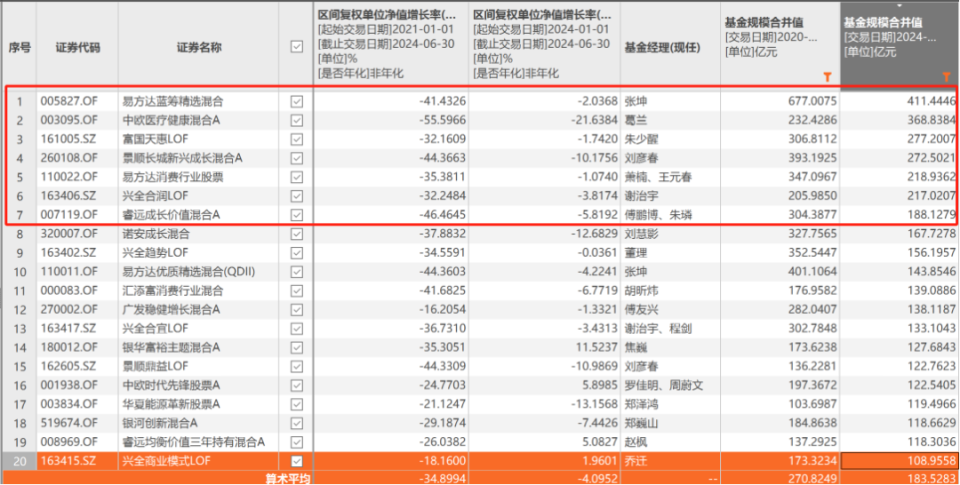Image resolution: width=960 pixels, height=485 pixels.
Task: Click the manager cell 董理
Action: [x=636, y=253]
